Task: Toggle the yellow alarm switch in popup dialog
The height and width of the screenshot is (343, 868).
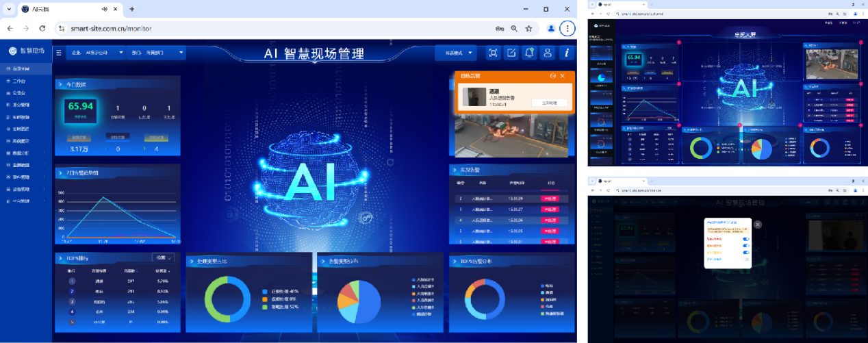Action: (x=746, y=253)
